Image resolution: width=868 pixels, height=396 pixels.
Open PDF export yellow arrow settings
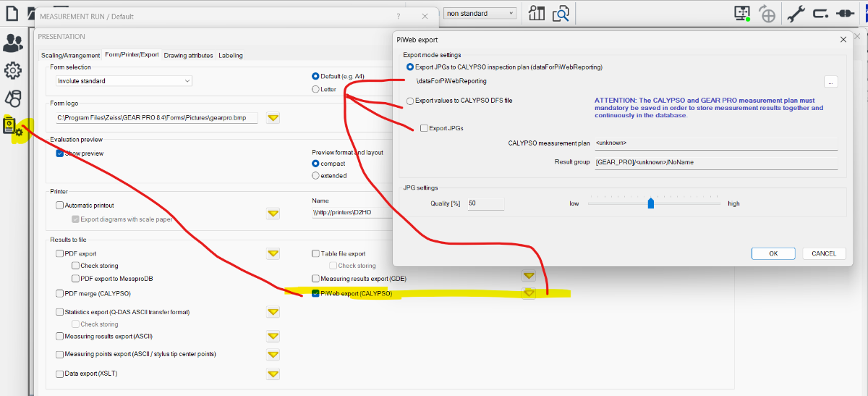click(x=273, y=253)
